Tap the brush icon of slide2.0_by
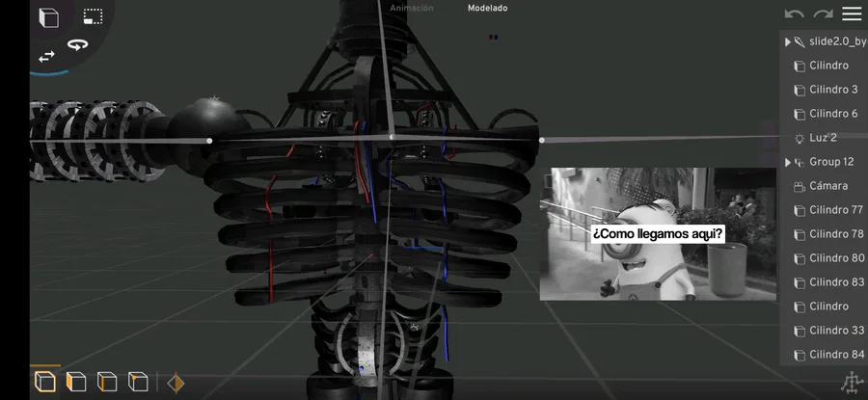 tap(799, 42)
